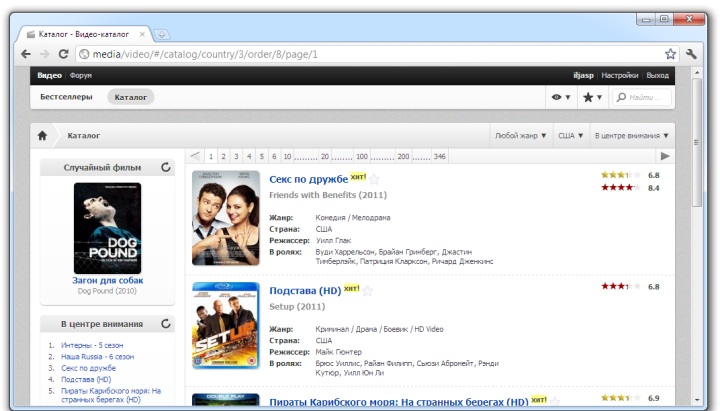Select current page 1 in pagination

click(x=211, y=156)
